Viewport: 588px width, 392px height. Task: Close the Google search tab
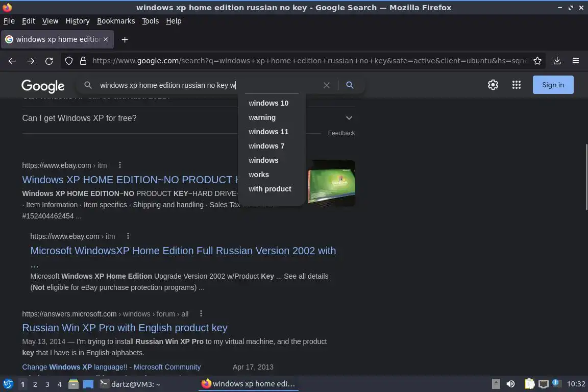click(106, 39)
